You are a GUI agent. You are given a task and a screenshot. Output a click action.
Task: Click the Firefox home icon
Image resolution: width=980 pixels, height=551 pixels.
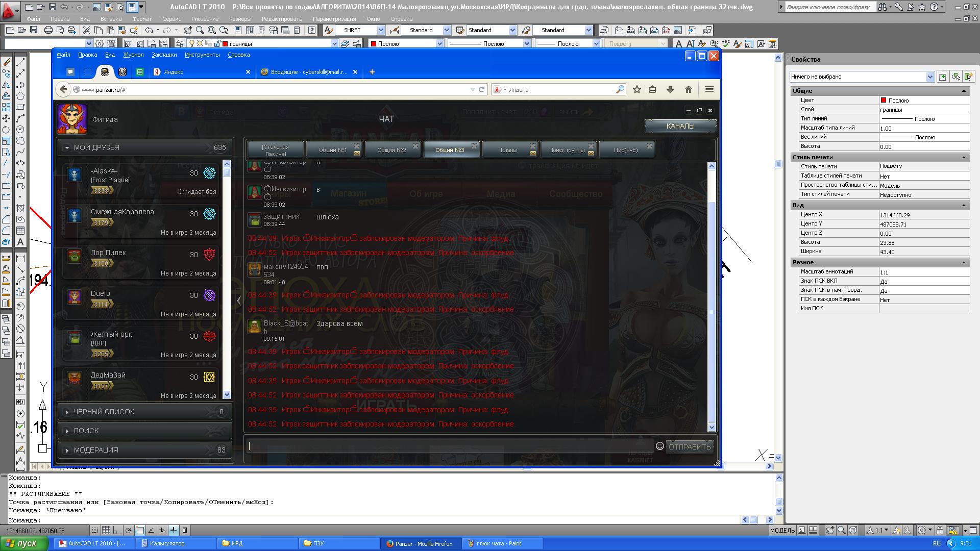coord(689,89)
